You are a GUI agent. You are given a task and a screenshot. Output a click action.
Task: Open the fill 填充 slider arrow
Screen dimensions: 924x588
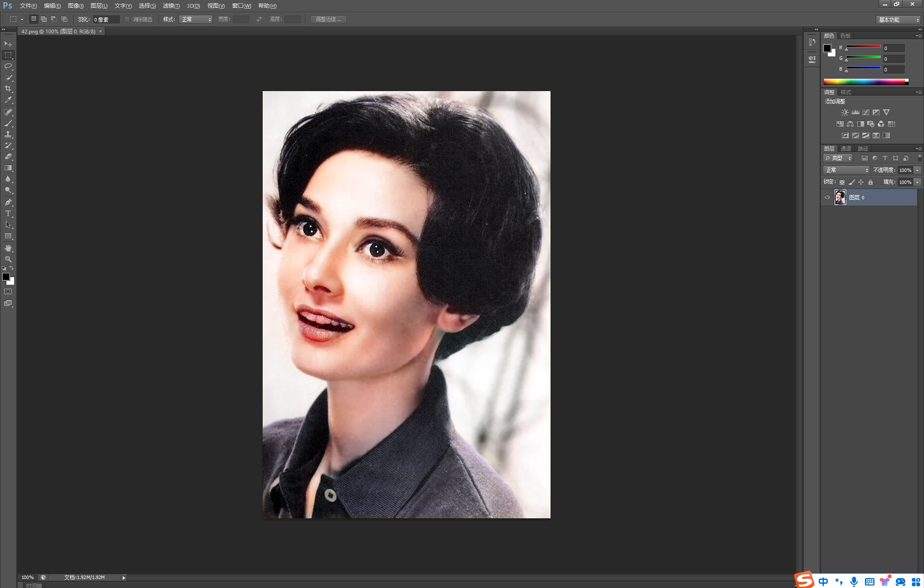(918, 182)
